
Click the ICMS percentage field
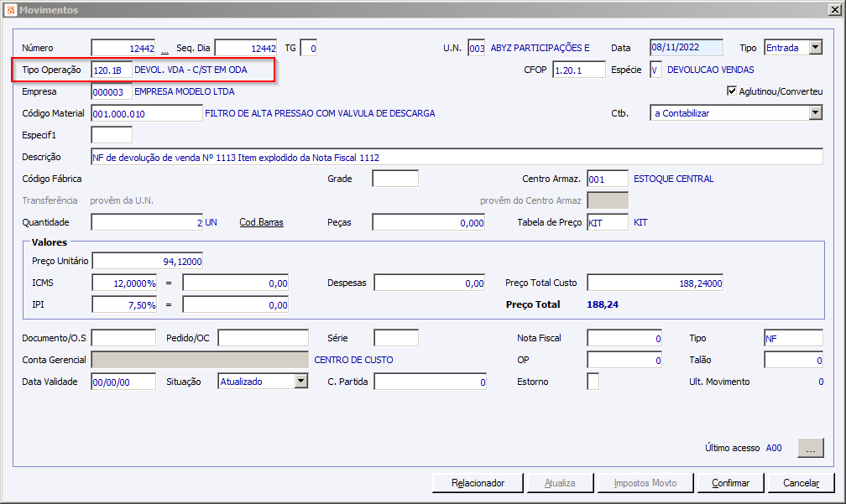[x=124, y=283]
